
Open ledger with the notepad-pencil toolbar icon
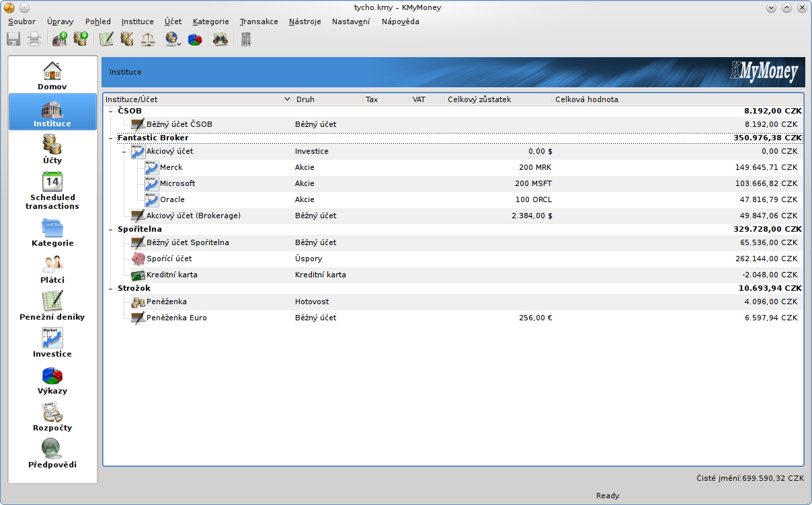tap(106, 39)
